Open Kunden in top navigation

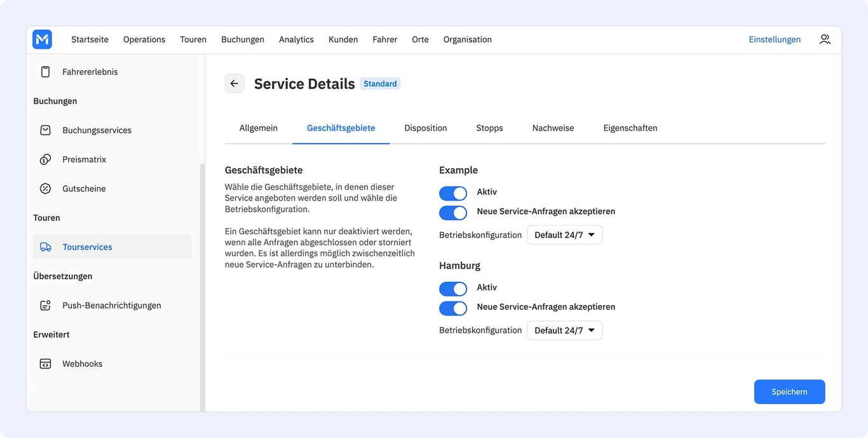[x=343, y=39]
